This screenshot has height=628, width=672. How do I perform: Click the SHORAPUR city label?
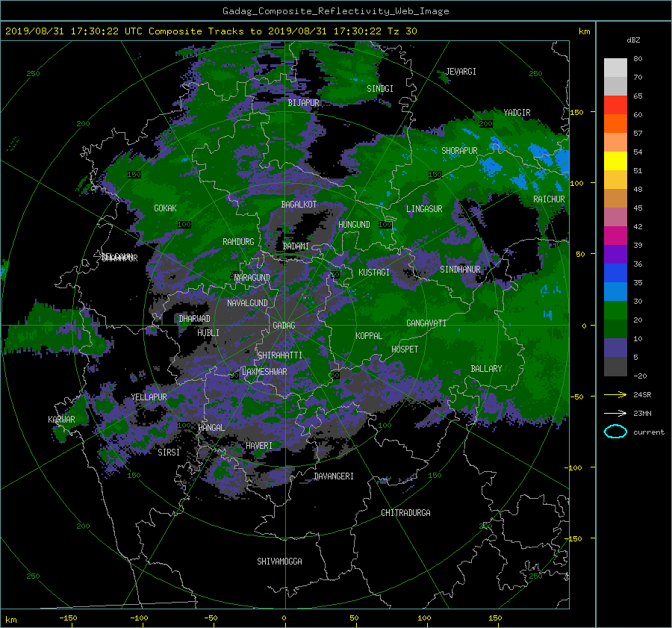(x=459, y=151)
